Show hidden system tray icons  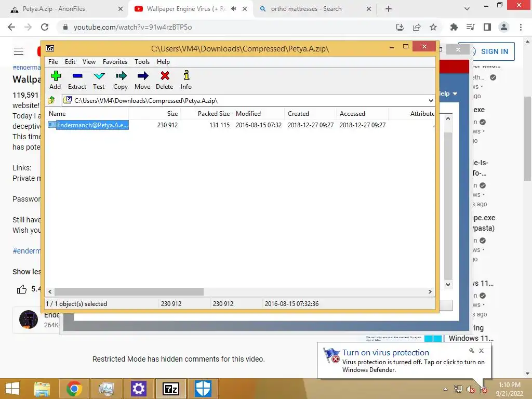pyautogui.click(x=445, y=389)
